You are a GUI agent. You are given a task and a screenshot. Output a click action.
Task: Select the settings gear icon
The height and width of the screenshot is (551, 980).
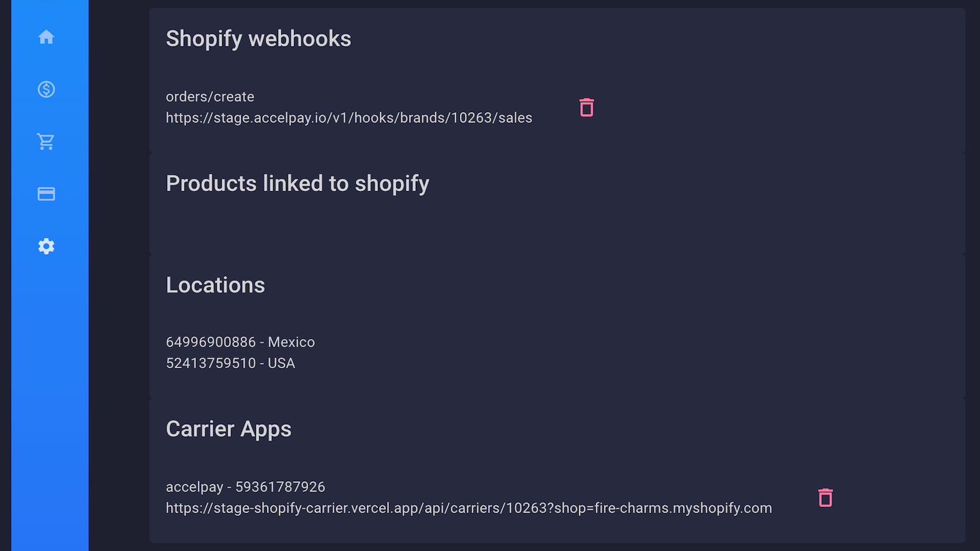click(x=46, y=246)
